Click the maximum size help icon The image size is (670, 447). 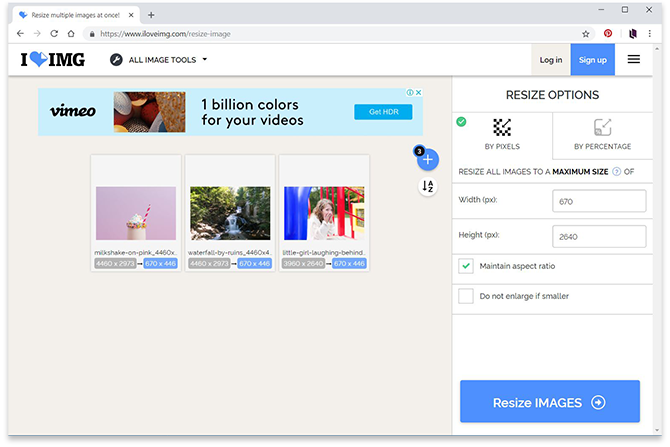[615, 171]
